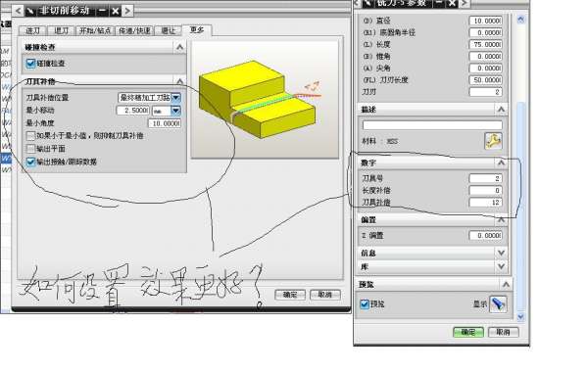588x372 pixels.
Task: Click the 材料 : HSS label
Action: (x=379, y=141)
